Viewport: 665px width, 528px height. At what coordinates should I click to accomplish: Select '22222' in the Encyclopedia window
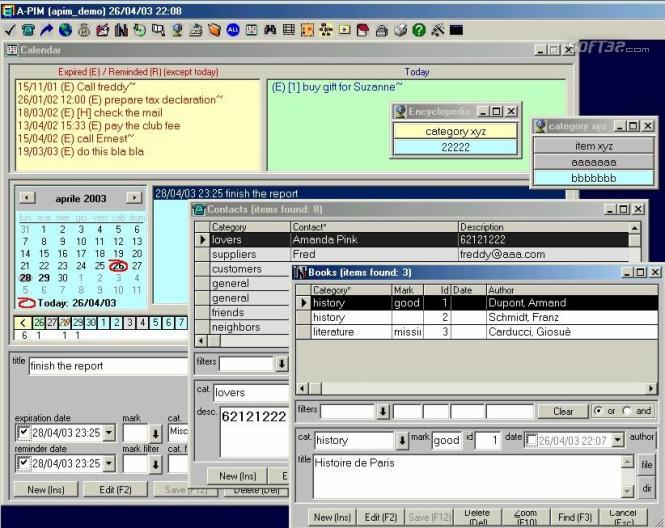pyautogui.click(x=455, y=147)
